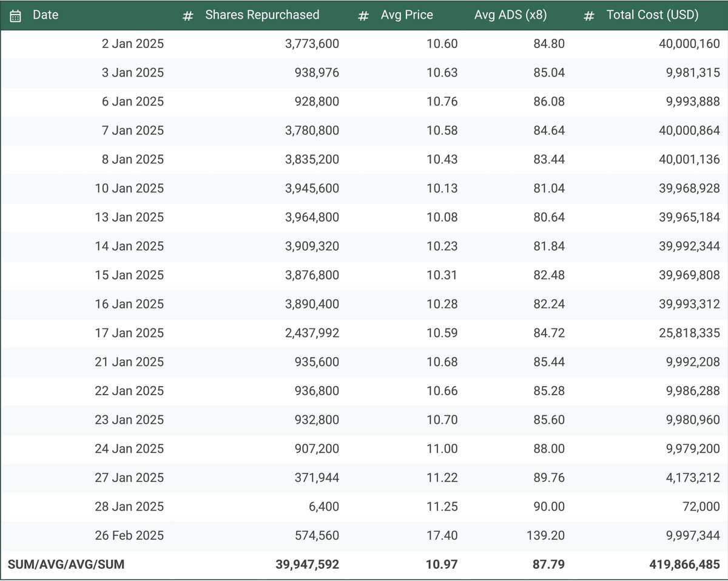Click summed shares total 39,947,592
Screen dimensions: 728x581
309,565
